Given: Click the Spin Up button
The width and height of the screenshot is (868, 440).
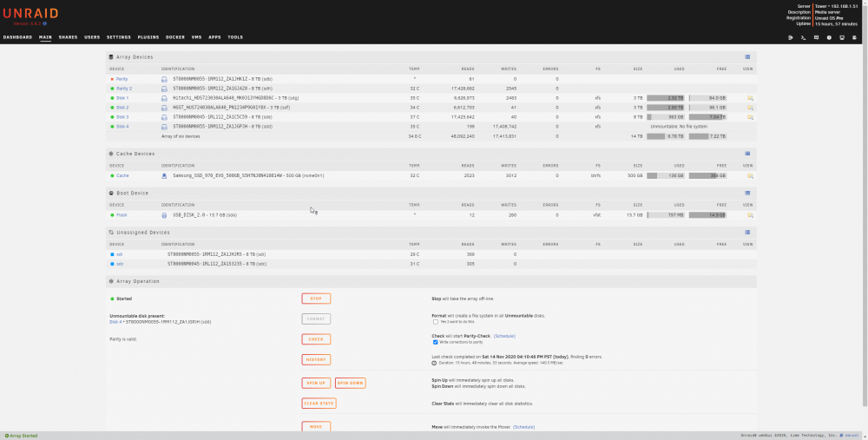Looking at the screenshot, I should pos(316,383).
